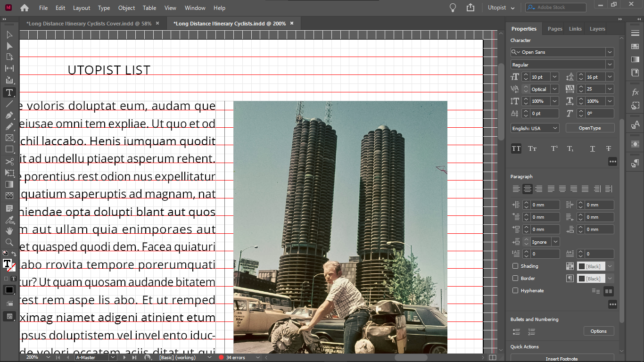This screenshot has width=644, height=362.
Task: Apply Underline formatting in the Character section
Action: click(592, 148)
